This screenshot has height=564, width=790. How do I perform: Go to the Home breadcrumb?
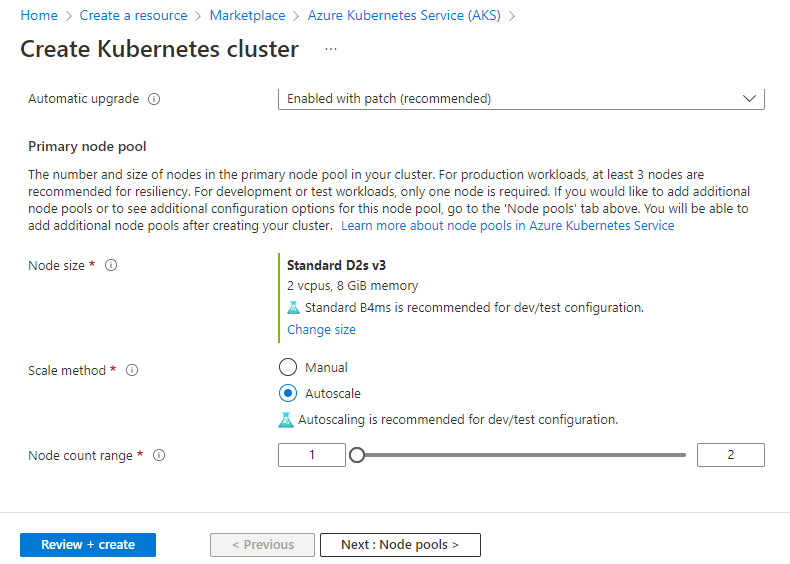pyautogui.click(x=39, y=16)
